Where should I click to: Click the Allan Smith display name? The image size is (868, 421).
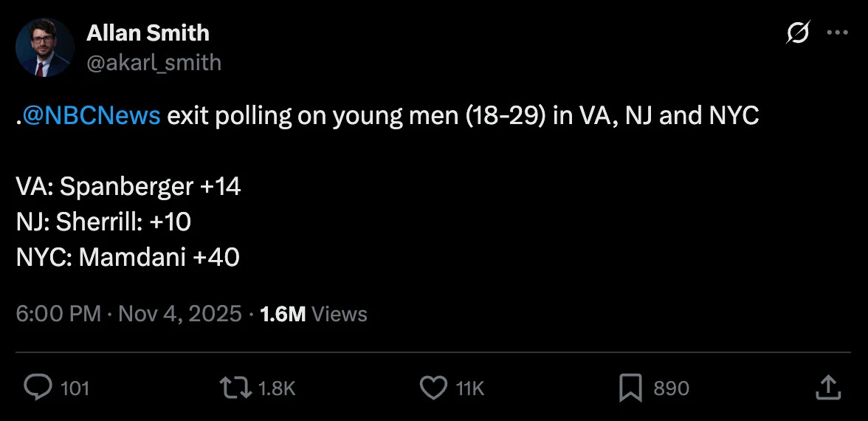click(x=148, y=33)
